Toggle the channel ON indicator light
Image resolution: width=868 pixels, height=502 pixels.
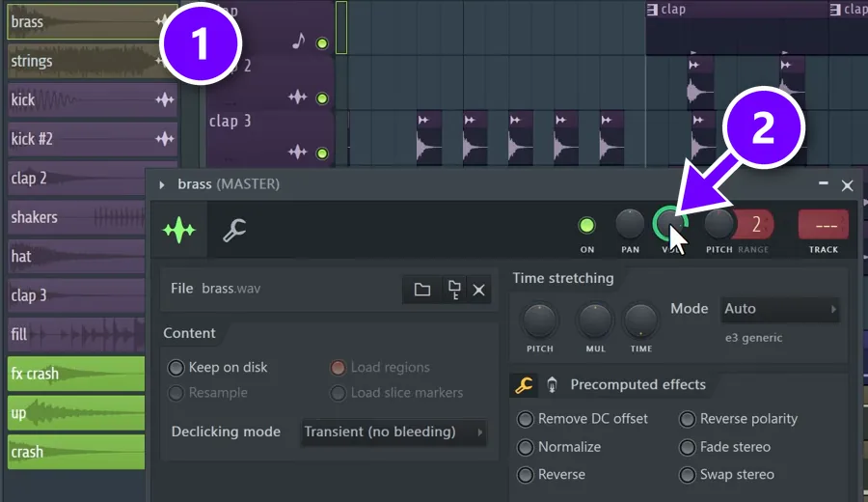[x=586, y=226]
